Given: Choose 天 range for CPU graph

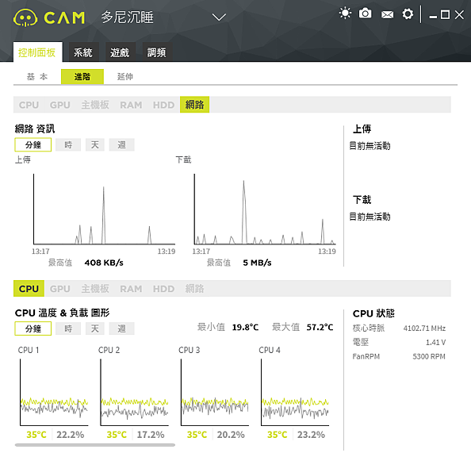Looking at the screenshot, I should (95, 328).
